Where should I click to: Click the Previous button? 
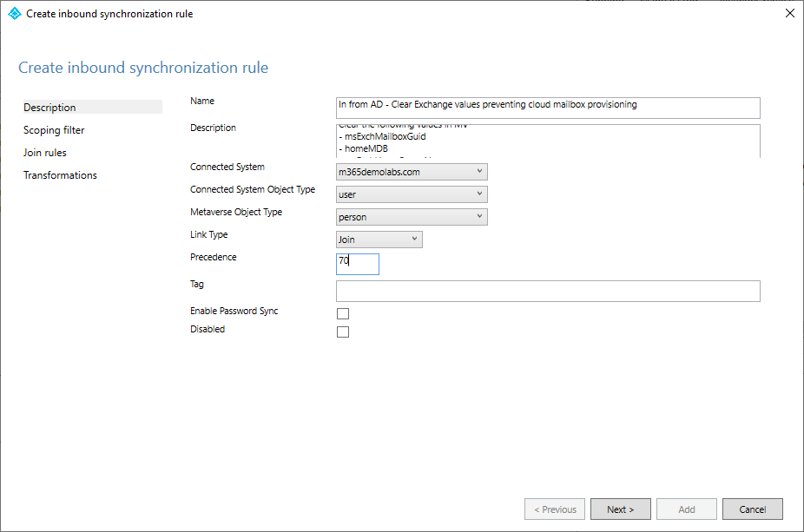click(x=555, y=509)
